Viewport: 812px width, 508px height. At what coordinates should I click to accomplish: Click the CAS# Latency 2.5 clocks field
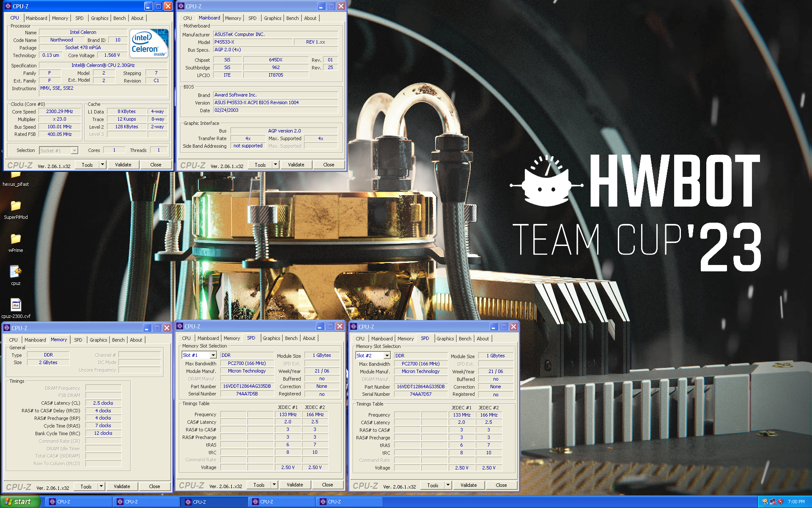tap(103, 403)
